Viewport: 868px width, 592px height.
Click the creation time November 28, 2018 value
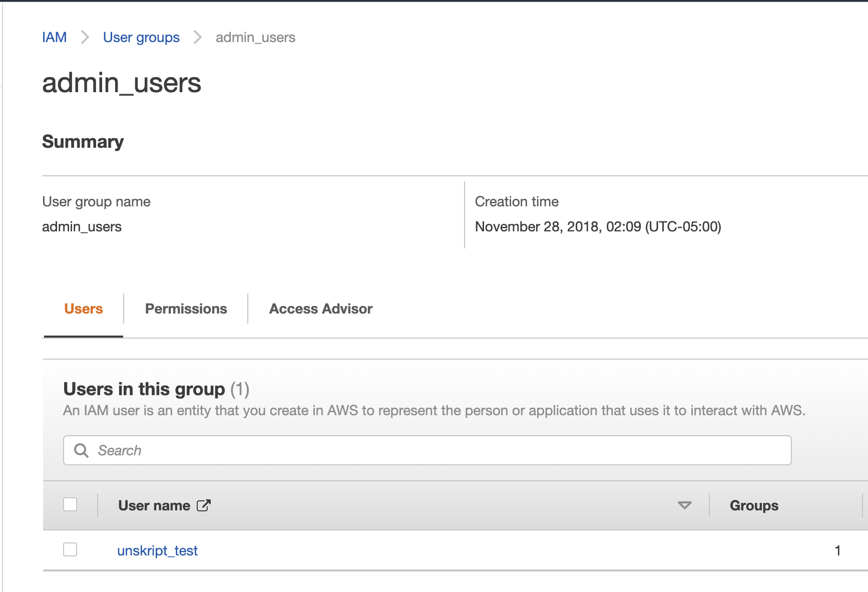click(598, 227)
